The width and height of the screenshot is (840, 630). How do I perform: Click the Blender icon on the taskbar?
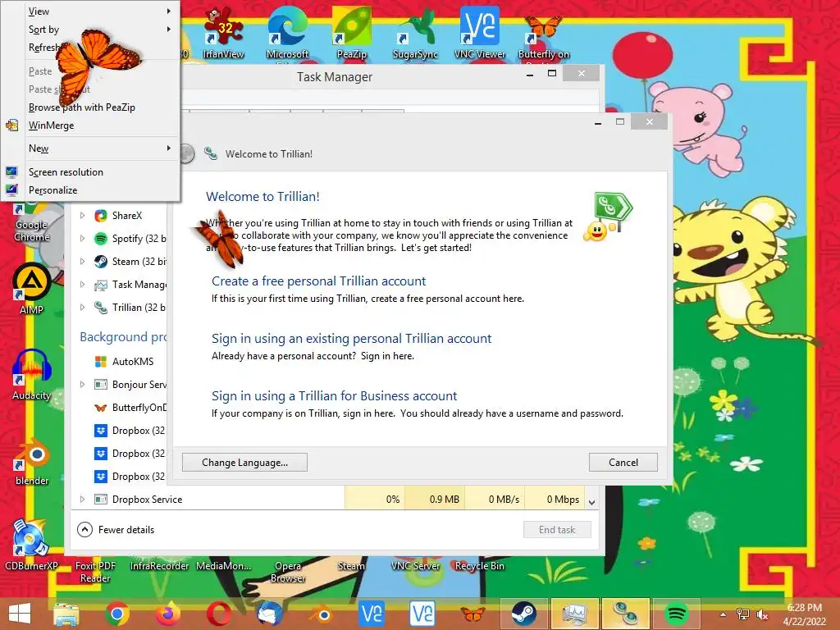(x=321, y=614)
